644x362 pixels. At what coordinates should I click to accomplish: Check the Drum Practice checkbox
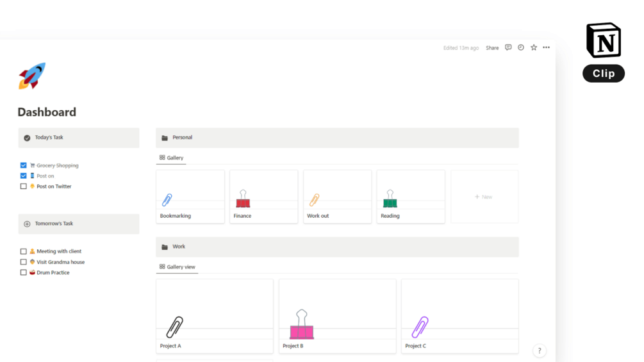click(24, 272)
